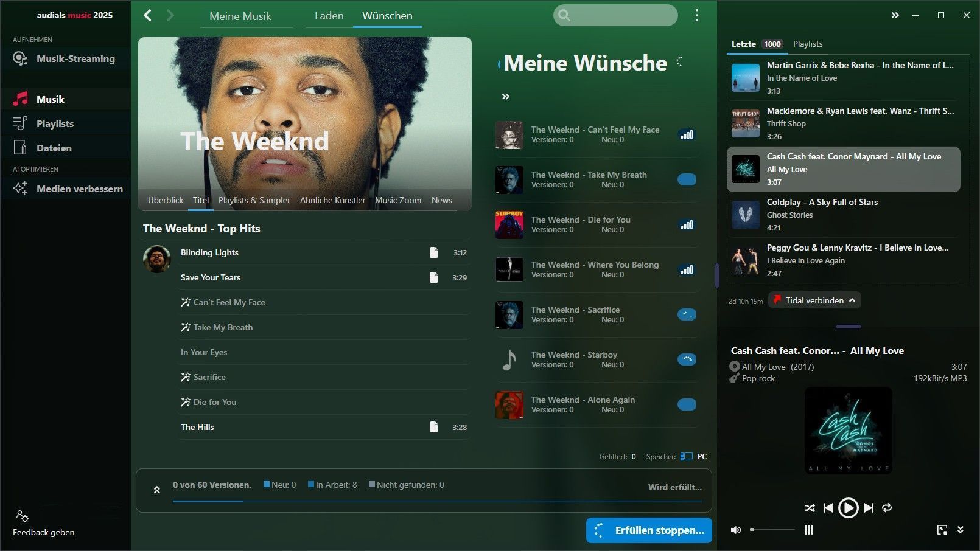Image resolution: width=980 pixels, height=551 pixels.
Task: Toggle the status pill for Alone Again wish
Action: tap(687, 404)
